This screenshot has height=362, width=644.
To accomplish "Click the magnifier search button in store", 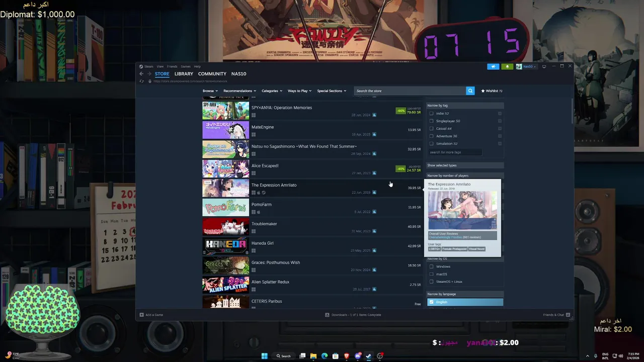I will click(470, 91).
